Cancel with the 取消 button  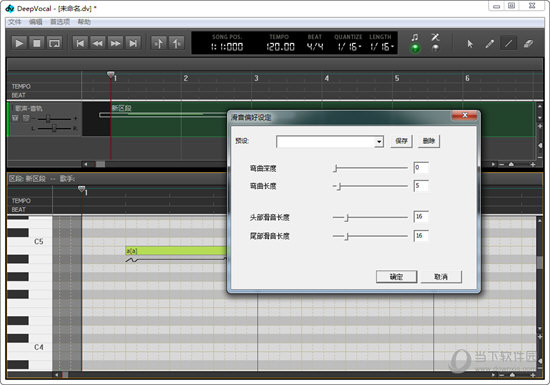tap(441, 277)
